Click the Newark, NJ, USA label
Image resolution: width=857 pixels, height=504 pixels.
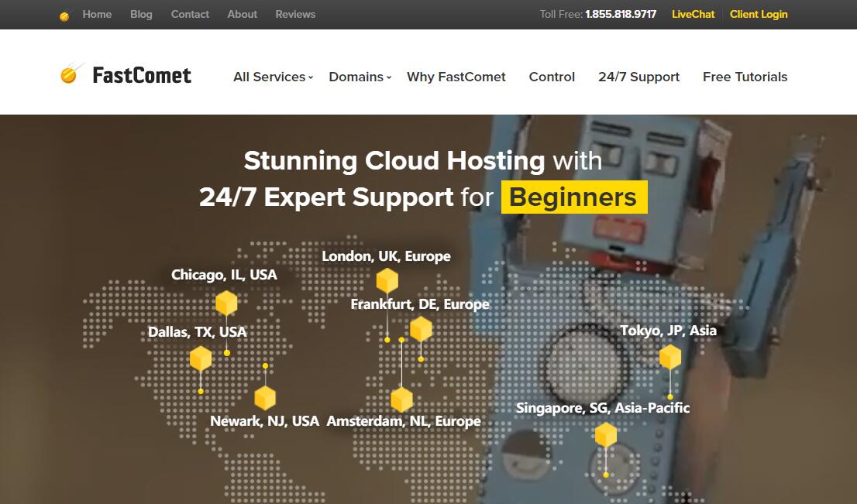[264, 421]
